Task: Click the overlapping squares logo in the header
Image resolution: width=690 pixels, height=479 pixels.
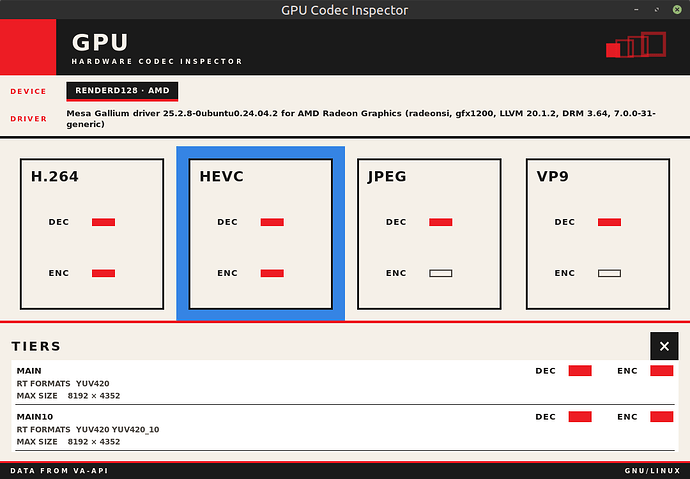Action: (x=636, y=45)
